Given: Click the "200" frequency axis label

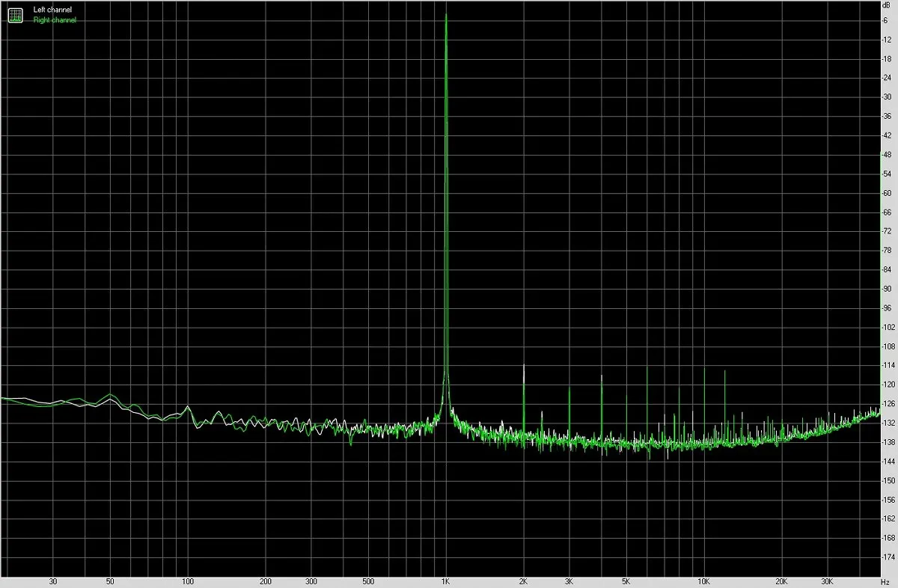Looking at the screenshot, I should (x=266, y=581).
